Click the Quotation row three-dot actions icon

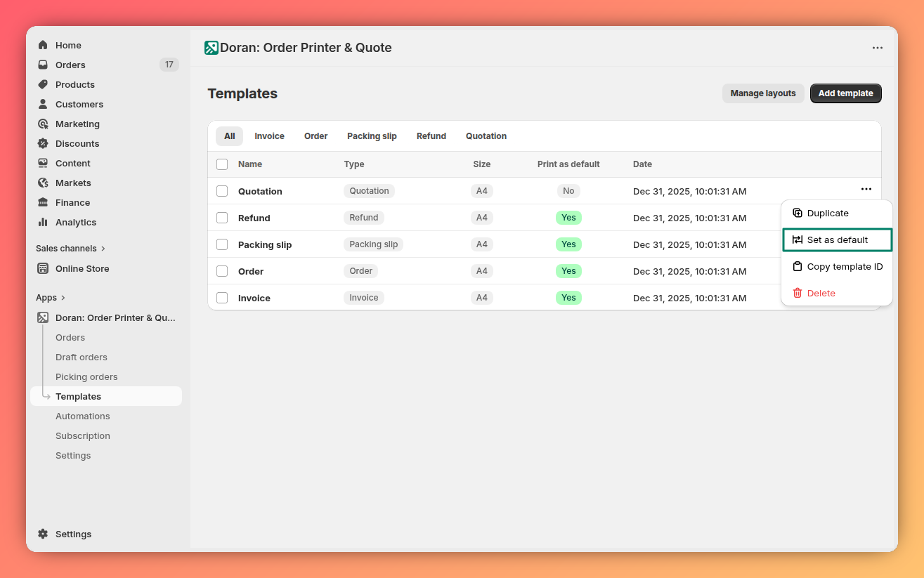tap(866, 189)
